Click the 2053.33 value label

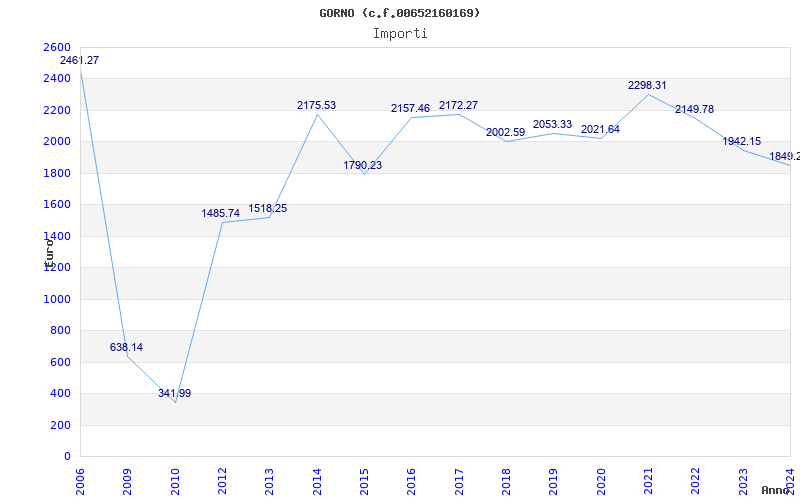point(552,125)
